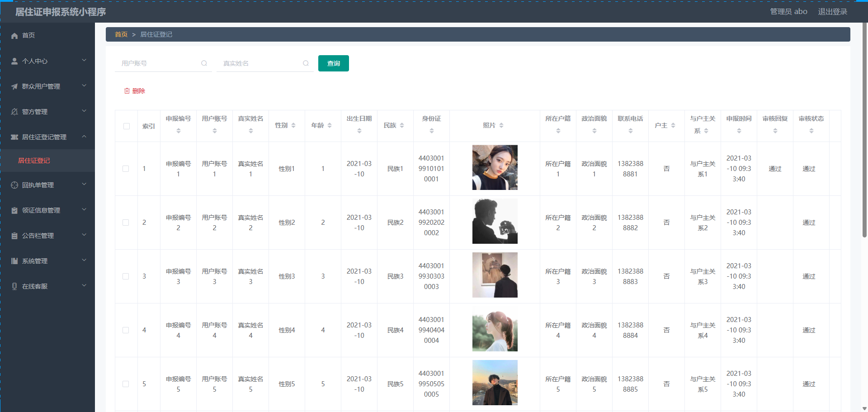Expand the 领证信息管理 chevron

coord(84,209)
